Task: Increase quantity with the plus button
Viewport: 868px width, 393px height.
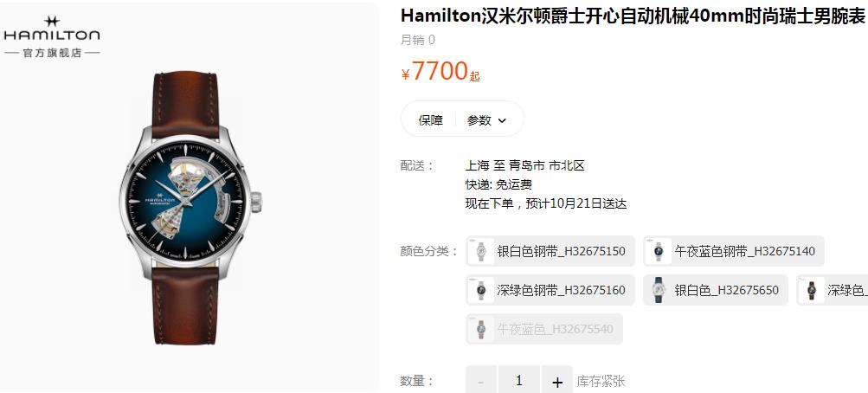Action: [x=557, y=381]
